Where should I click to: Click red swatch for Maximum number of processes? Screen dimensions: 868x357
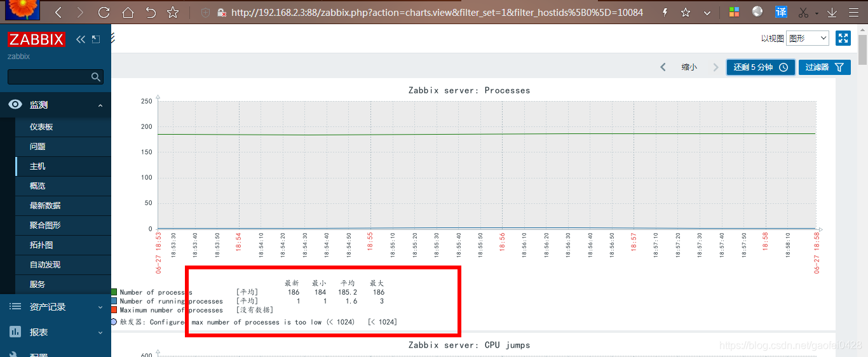click(114, 310)
